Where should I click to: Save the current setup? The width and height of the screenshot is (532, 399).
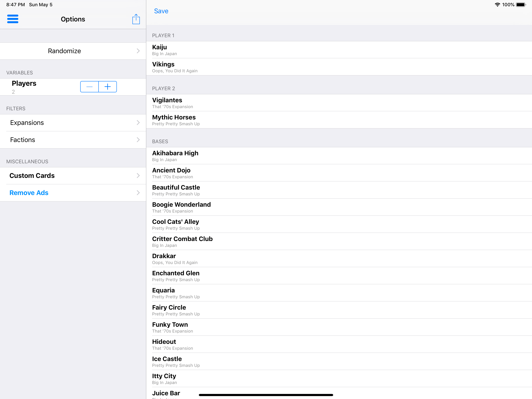click(x=161, y=11)
